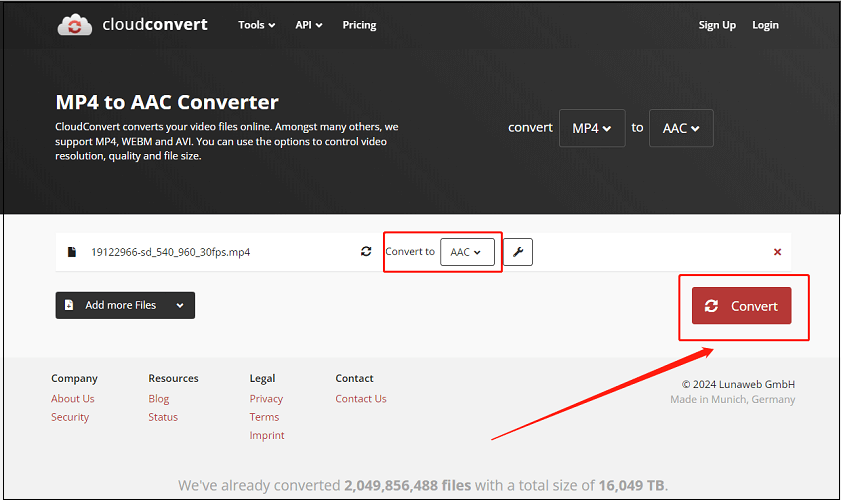
Task: Click the cloudconvert brand name text
Action: point(154,24)
